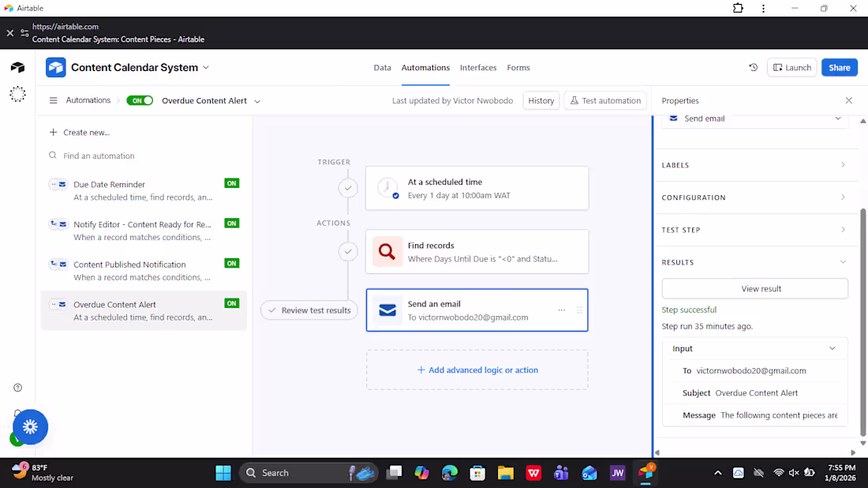Click View result button
Image resolution: width=868 pixels, height=488 pixels.
[x=755, y=288]
